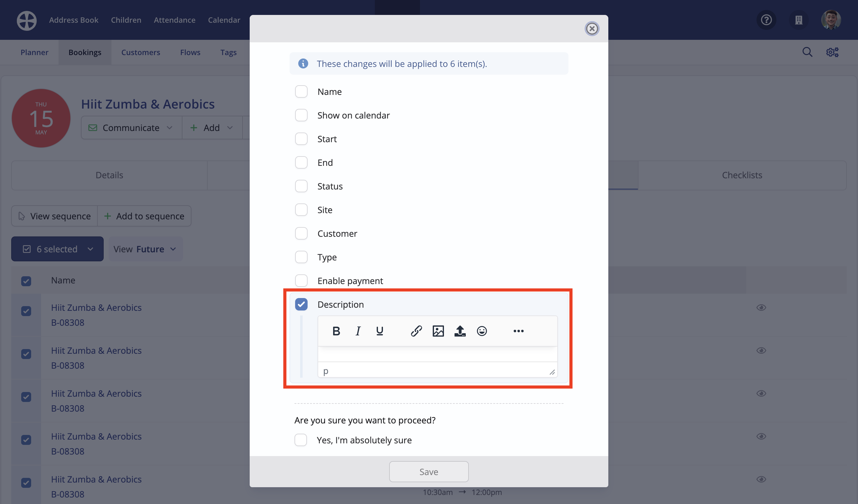Click the Bold formatting icon
Image resolution: width=858 pixels, height=504 pixels.
pyautogui.click(x=336, y=331)
